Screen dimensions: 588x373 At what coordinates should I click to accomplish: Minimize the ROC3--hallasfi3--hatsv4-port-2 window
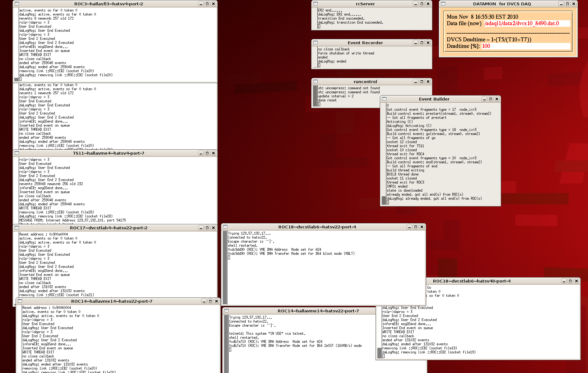201,4
